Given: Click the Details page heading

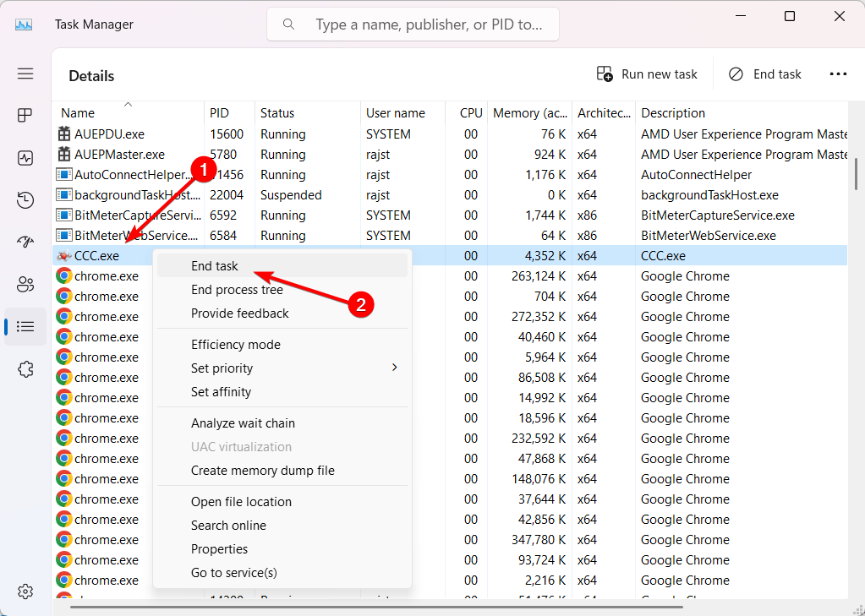Looking at the screenshot, I should [91, 76].
